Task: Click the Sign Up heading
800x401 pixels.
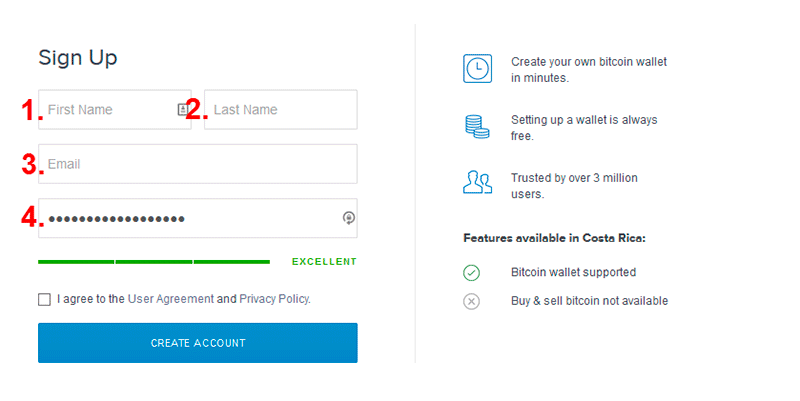Action: pos(78,58)
